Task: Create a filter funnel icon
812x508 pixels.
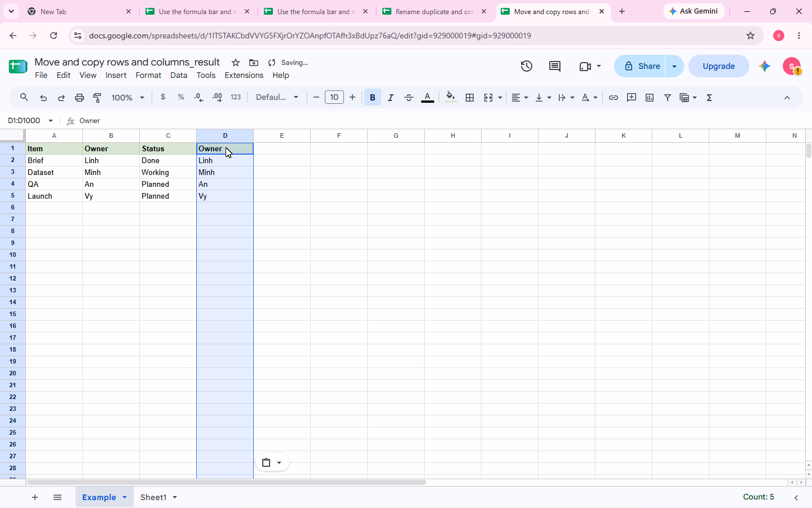Action: coord(668,98)
